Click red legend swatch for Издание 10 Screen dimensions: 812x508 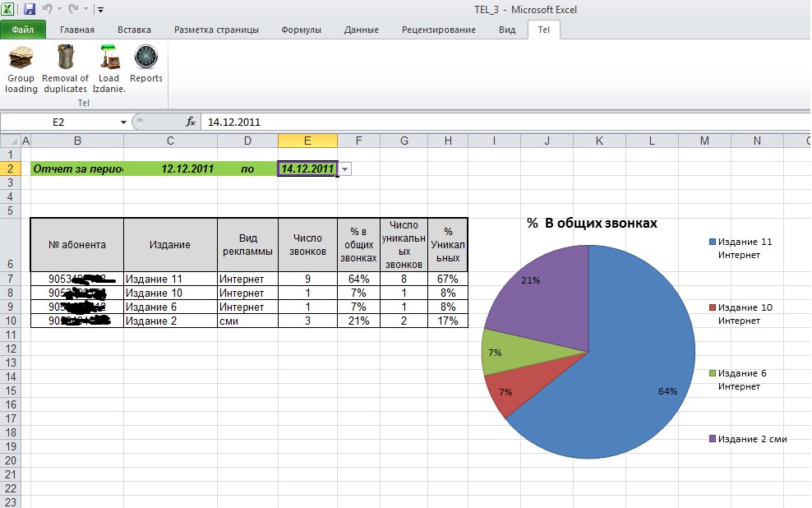tap(713, 307)
